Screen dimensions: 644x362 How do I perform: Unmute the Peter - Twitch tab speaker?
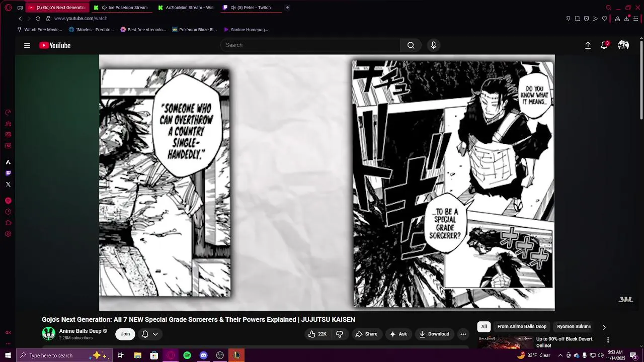click(x=233, y=8)
